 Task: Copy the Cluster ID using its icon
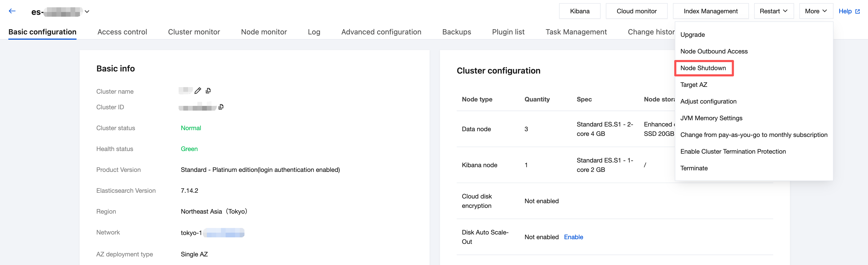coord(221,107)
